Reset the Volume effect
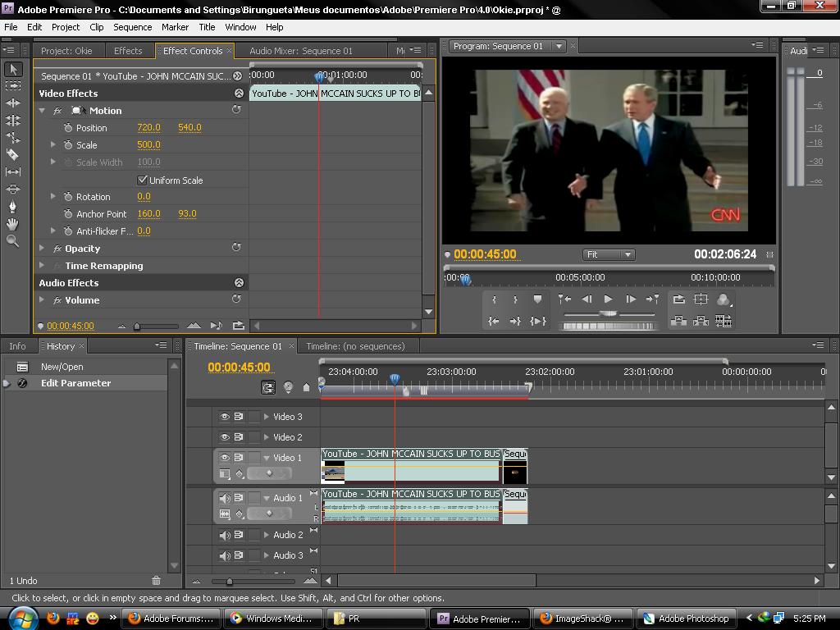The image size is (840, 630). point(236,299)
